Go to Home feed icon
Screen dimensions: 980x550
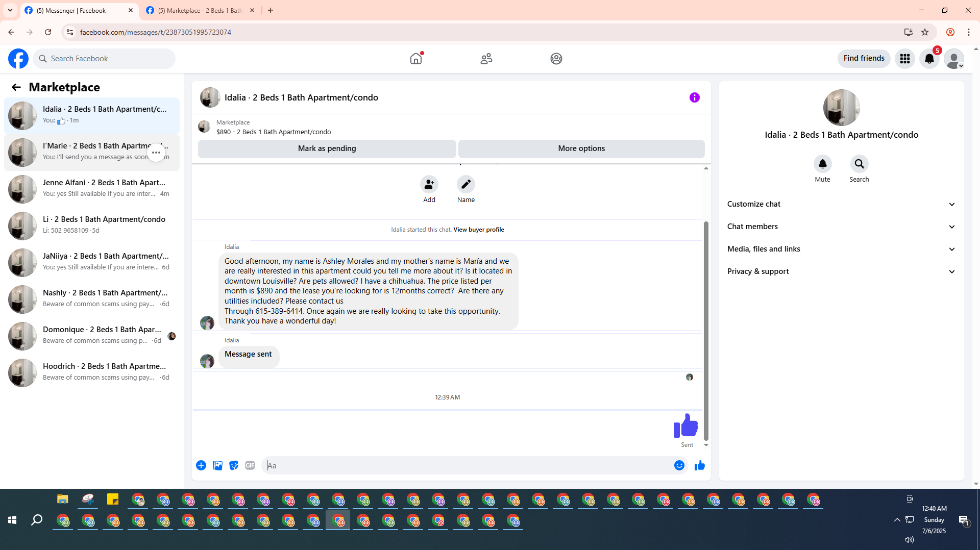[x=416, y=59]
